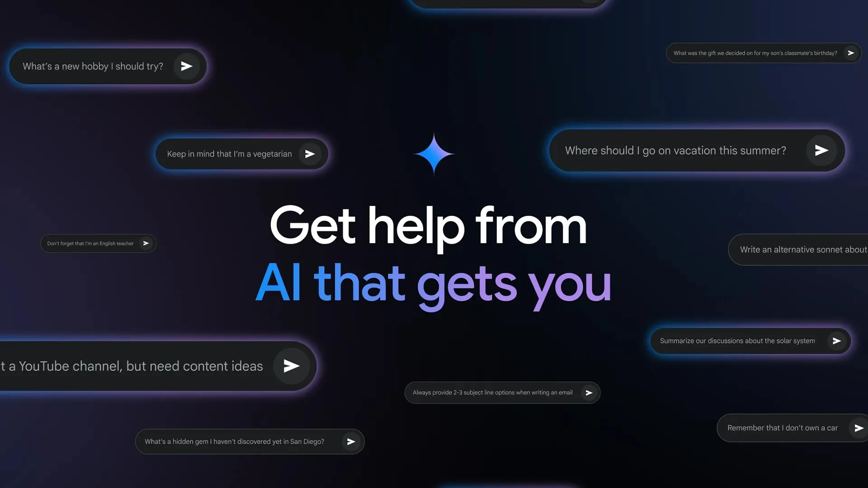Click the arrow on 'Summarize solar system discussions' prompt

[x=836, y=341]
